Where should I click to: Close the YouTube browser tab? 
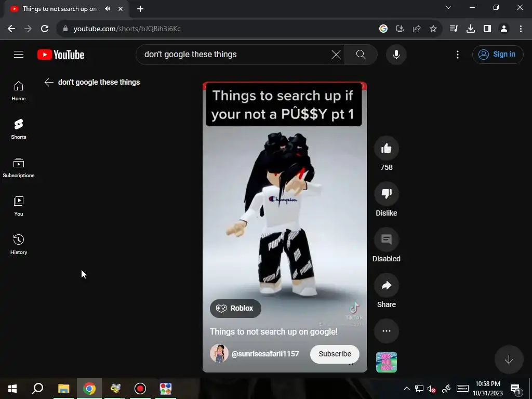(121, 9)
